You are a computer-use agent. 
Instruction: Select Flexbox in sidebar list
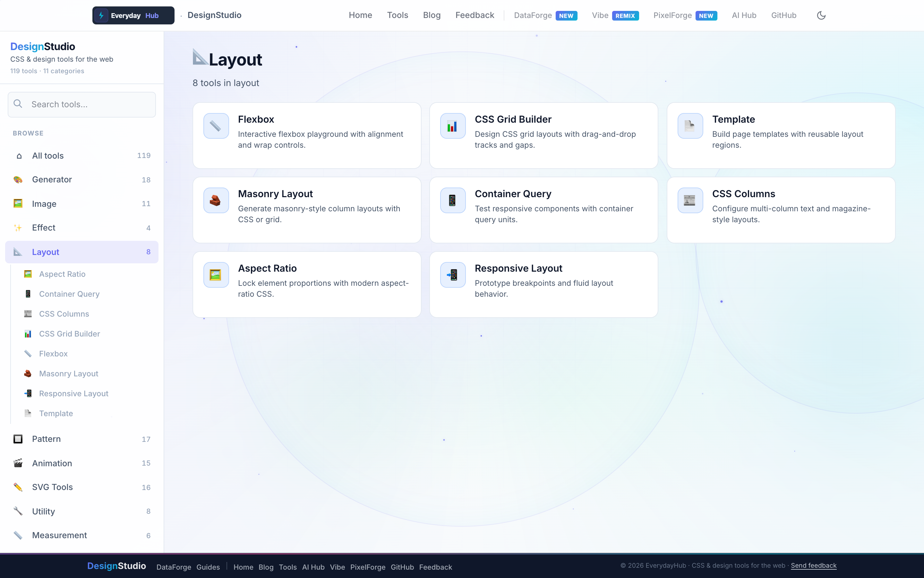pyautogui.click(x=54, y=354)
